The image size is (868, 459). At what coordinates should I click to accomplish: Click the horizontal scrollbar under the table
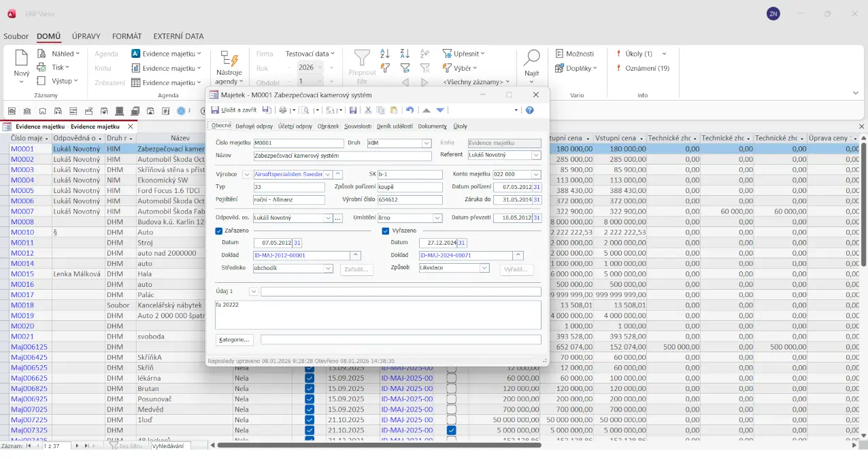[x=378, y=445]
